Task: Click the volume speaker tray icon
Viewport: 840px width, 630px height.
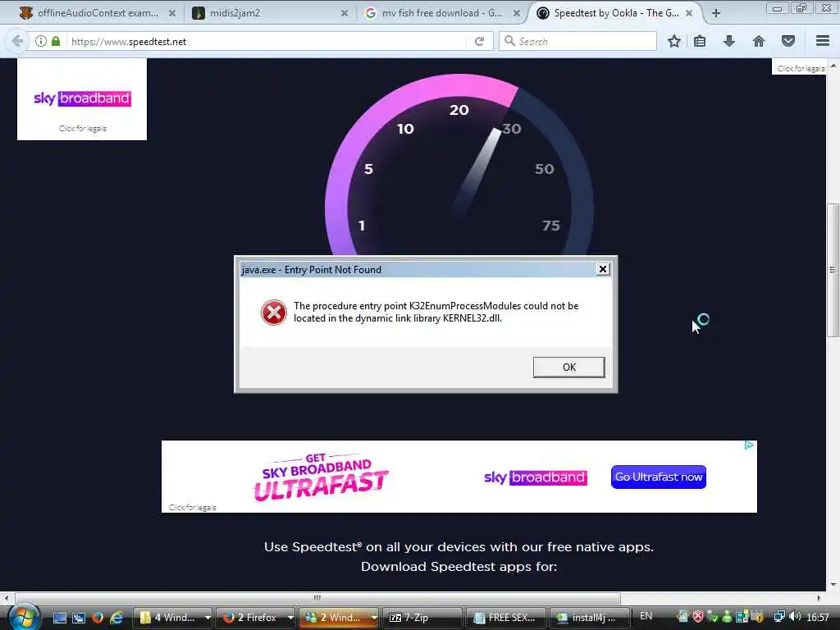Action: click(795, 617)
